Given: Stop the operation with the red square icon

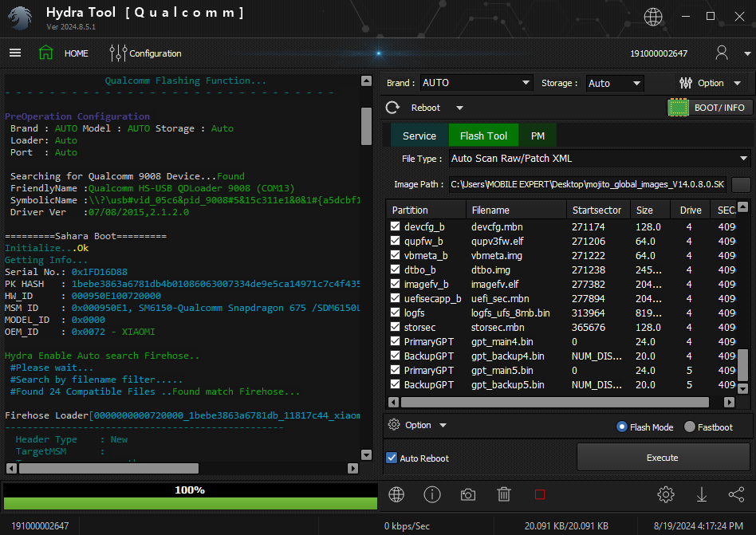Looking at the screenshot, I should tap(540, 494).
